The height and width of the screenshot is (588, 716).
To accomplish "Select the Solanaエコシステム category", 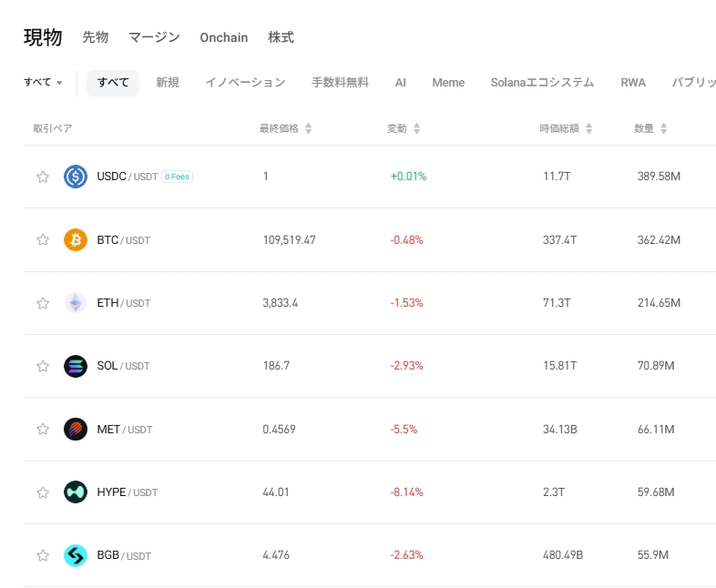I will pyautogui.click(x=542, y=83).
